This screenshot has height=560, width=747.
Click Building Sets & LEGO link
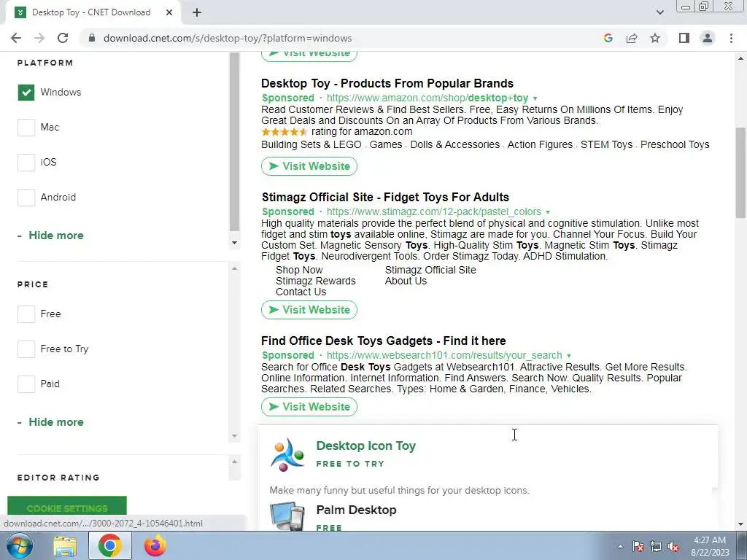(311, 145)
